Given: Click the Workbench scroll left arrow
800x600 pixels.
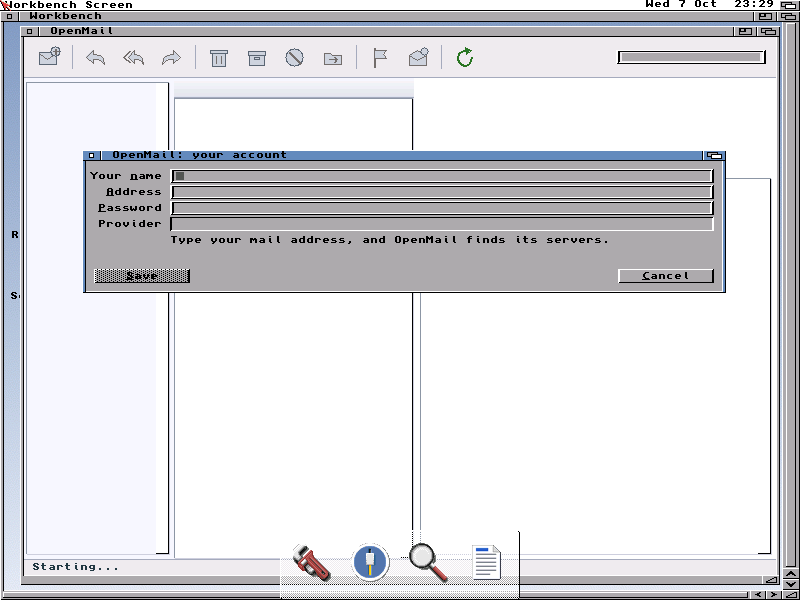Looking at the screenshot, I should pos(759,595).
